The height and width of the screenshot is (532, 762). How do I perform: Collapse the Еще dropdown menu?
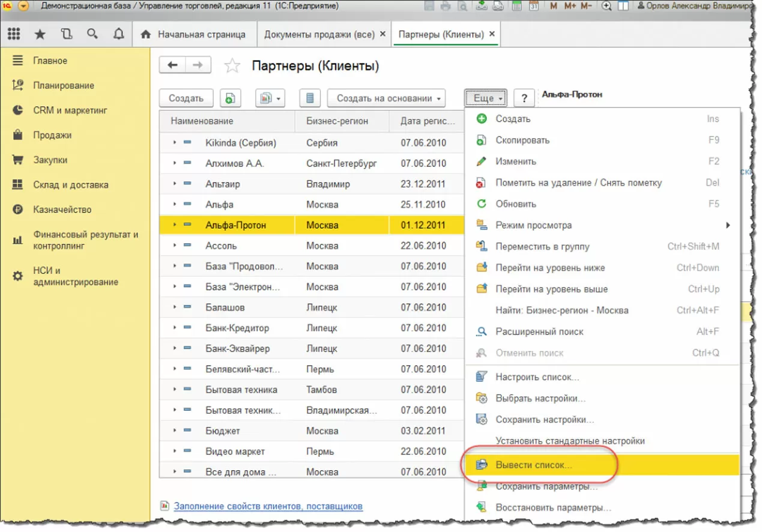[486, 98]
